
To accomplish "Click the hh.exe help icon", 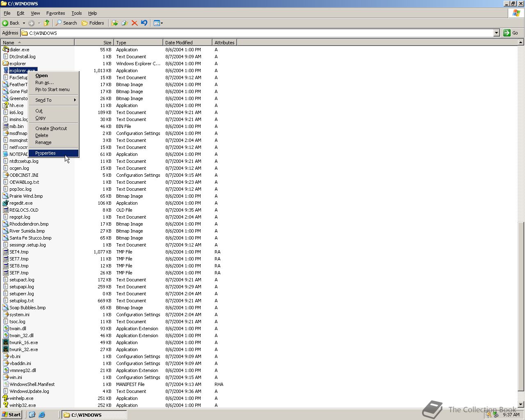I will coord(6,105).
